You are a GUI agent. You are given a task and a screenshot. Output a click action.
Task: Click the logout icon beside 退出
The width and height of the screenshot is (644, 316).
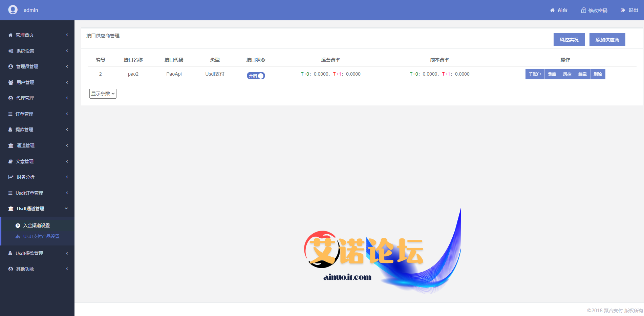[623, 10]
